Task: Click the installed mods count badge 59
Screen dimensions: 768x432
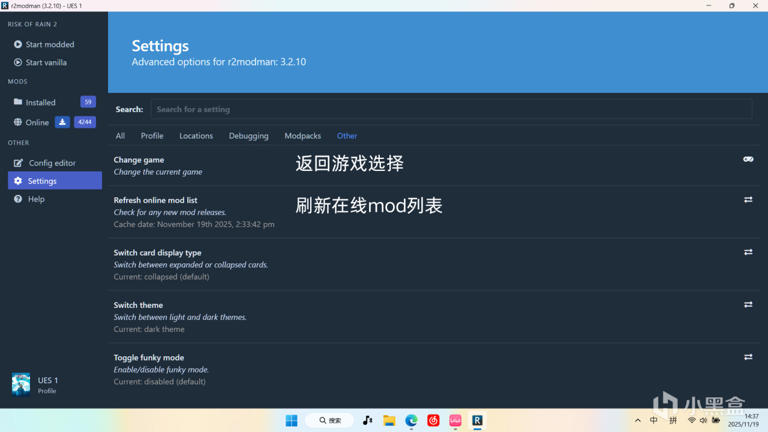Action: click(88, 102)
